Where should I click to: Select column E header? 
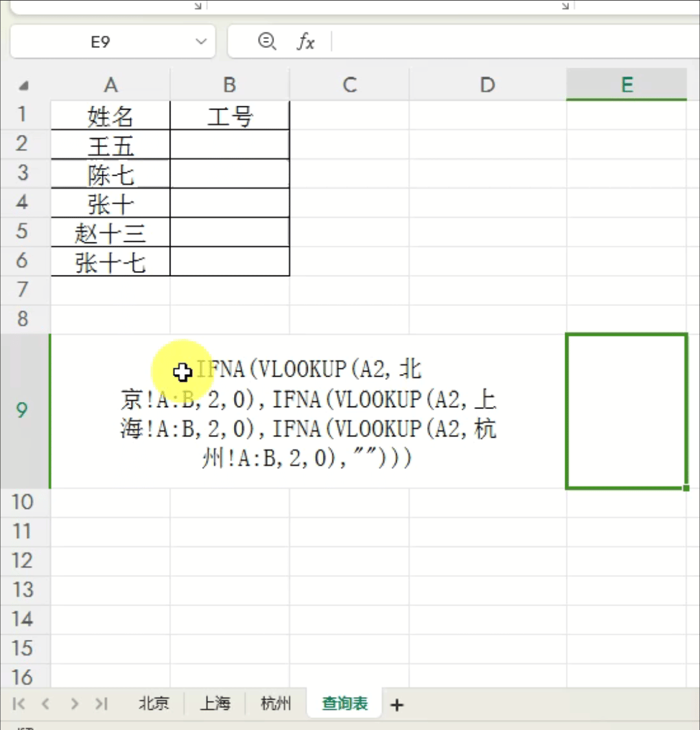[627, 85]
